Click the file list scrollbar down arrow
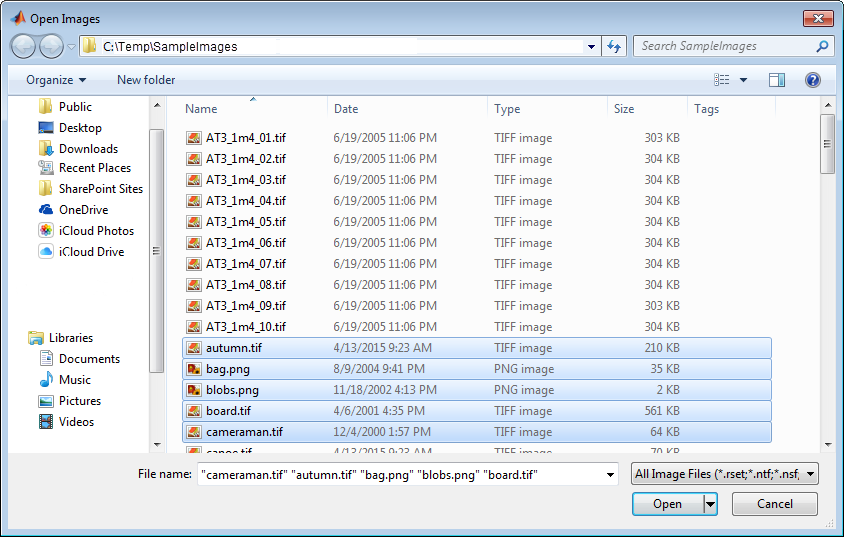 click(828, 444)
